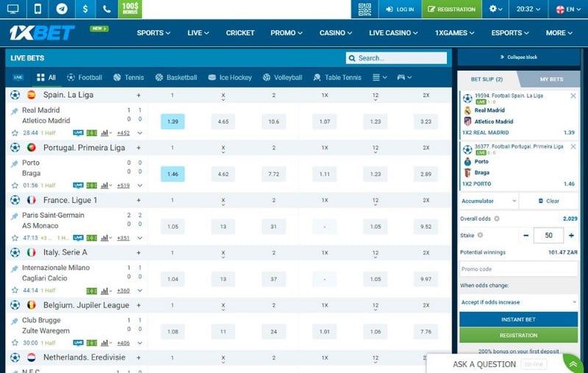Click the phone callback icon
Screen dimensions: 588x373
click(107, 9)
